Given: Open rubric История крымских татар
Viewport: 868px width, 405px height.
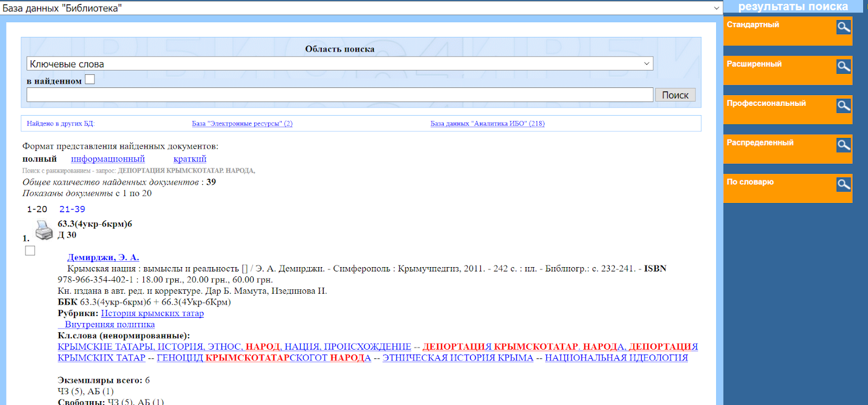Looking at the screenshot, I should (x=152, y=313).
